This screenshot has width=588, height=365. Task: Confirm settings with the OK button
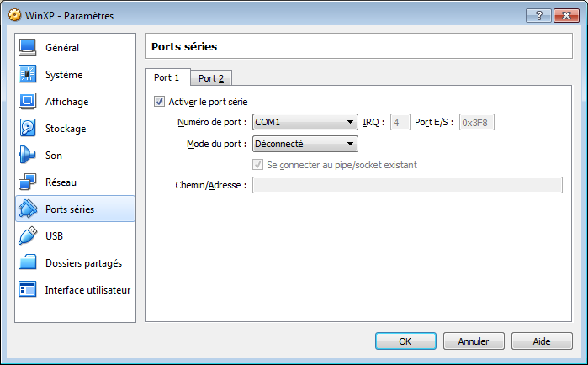point(405,341)
